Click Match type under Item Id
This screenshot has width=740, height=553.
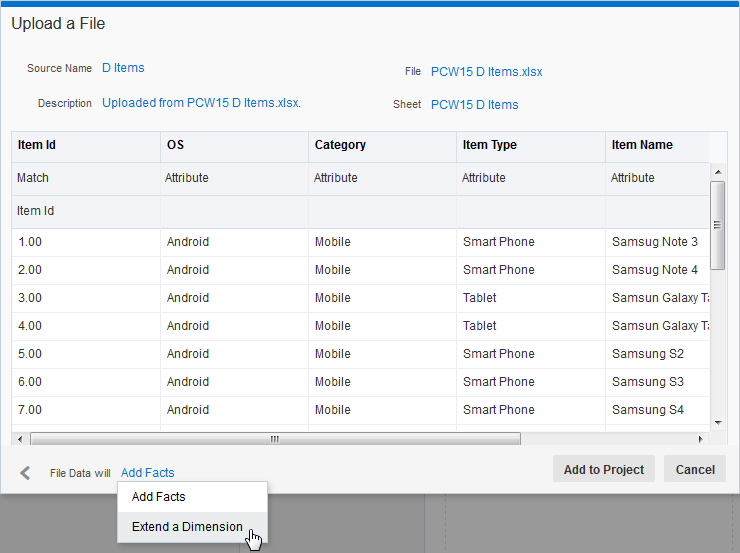pyautogui.click(x=86, y=178)
